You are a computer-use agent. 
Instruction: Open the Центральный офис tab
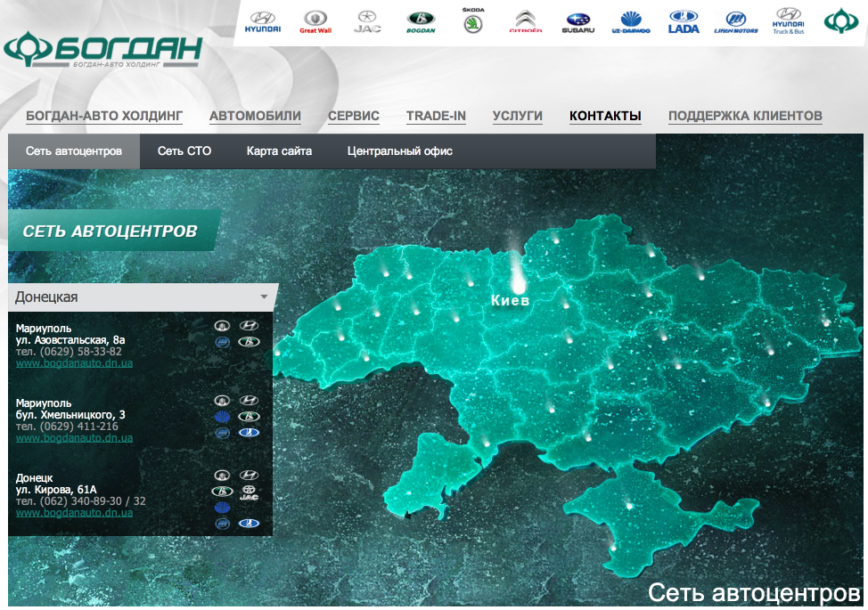399,151
